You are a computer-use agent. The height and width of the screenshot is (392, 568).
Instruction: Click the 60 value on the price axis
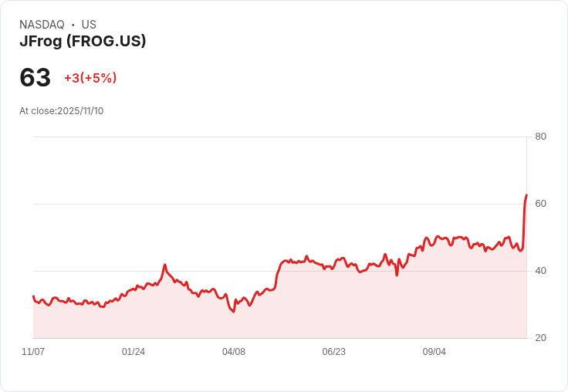(540, 204)
